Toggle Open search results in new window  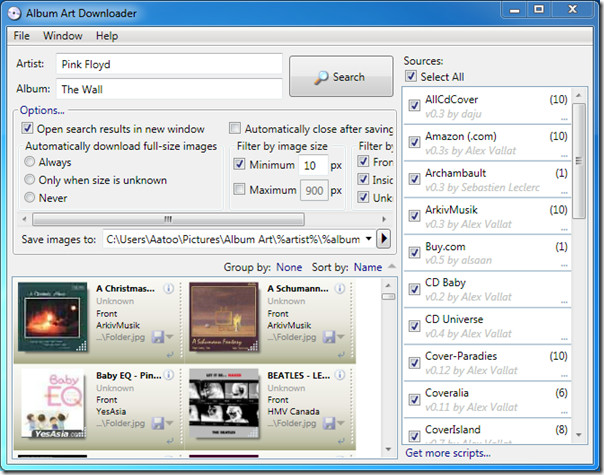pos(27,128)
